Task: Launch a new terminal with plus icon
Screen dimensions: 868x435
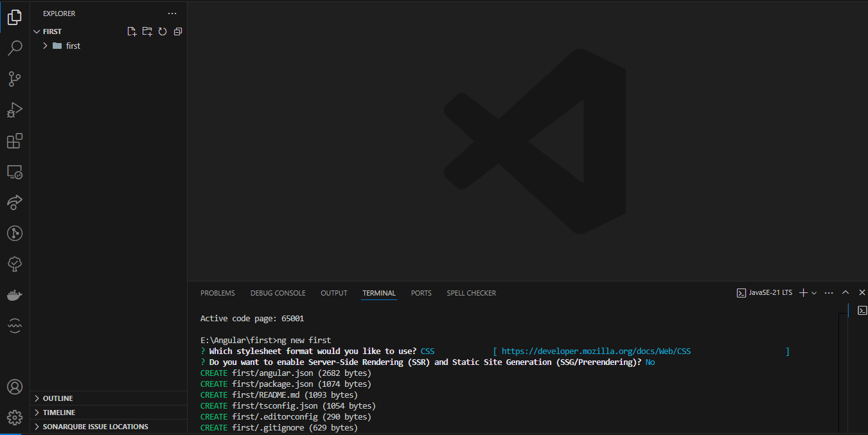Action: (x=803, y=293)
